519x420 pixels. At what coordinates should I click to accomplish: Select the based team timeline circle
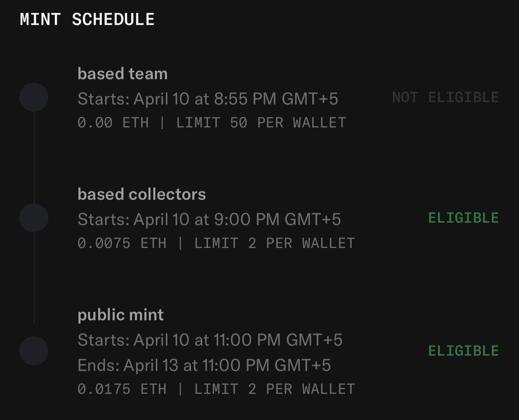click(x=34, y=97)
